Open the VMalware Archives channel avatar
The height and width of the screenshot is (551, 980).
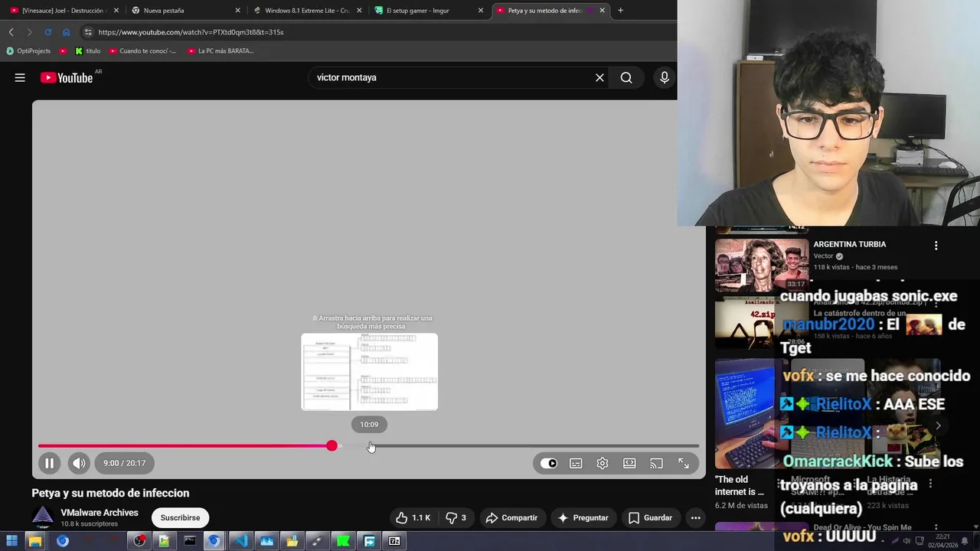pos(43,517)
